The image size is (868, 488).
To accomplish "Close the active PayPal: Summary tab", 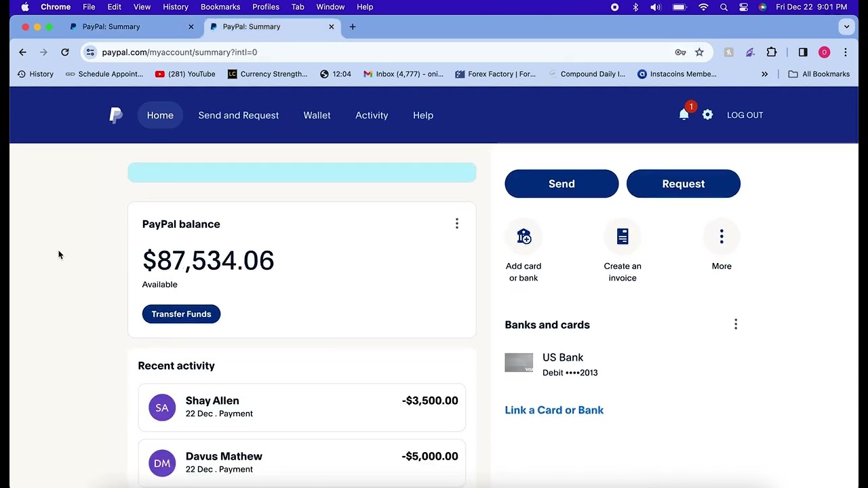I will (x=332, y=27).
